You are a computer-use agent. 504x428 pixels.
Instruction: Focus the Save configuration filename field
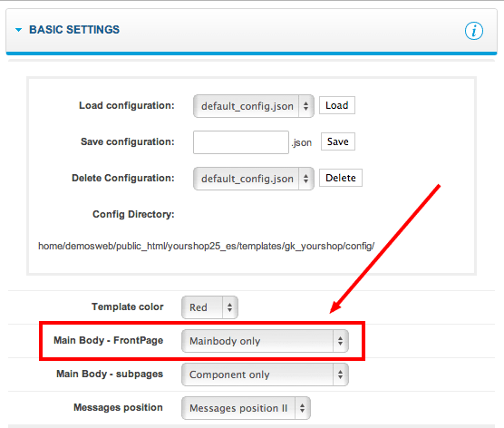tap(241, 142)
